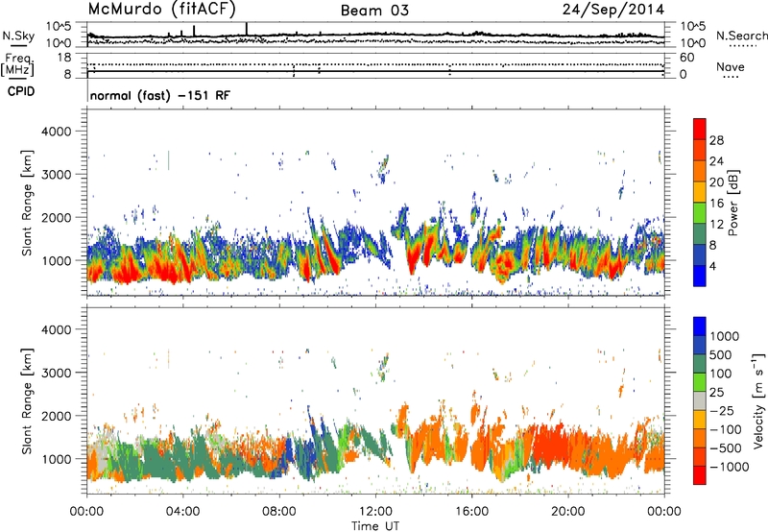Click the blue velocity patch near 09:00
The height and width of the screenshot is (532, 768).
point(307,451)
